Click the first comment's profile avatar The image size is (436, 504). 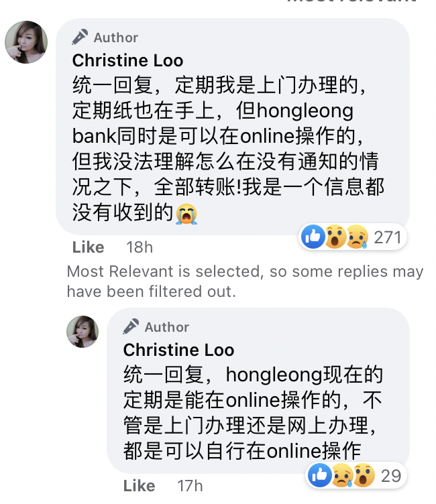pos(26,42)
